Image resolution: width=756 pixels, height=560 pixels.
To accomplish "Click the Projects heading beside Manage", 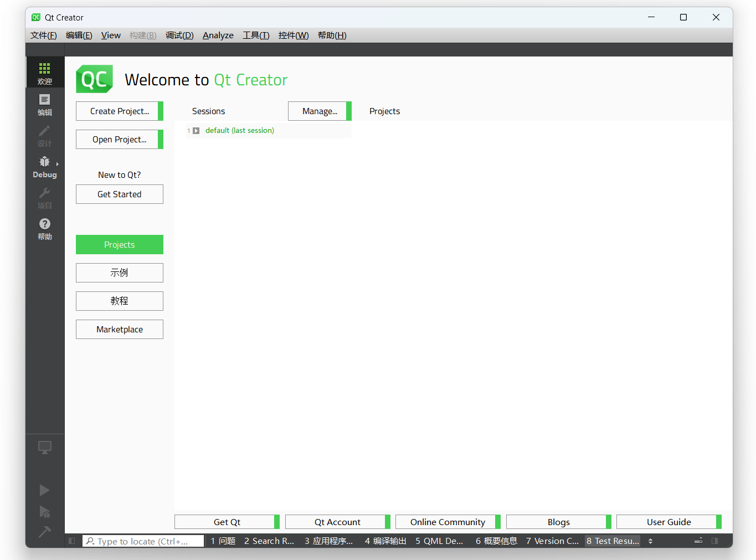I will click(x=384, y=111).
